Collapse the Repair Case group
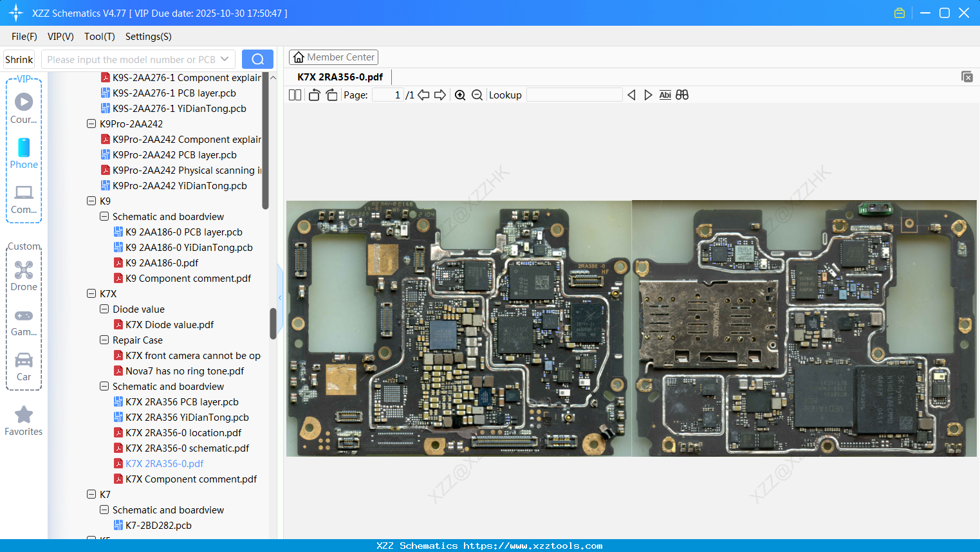980x552 pixels. (x=104, y=340)
